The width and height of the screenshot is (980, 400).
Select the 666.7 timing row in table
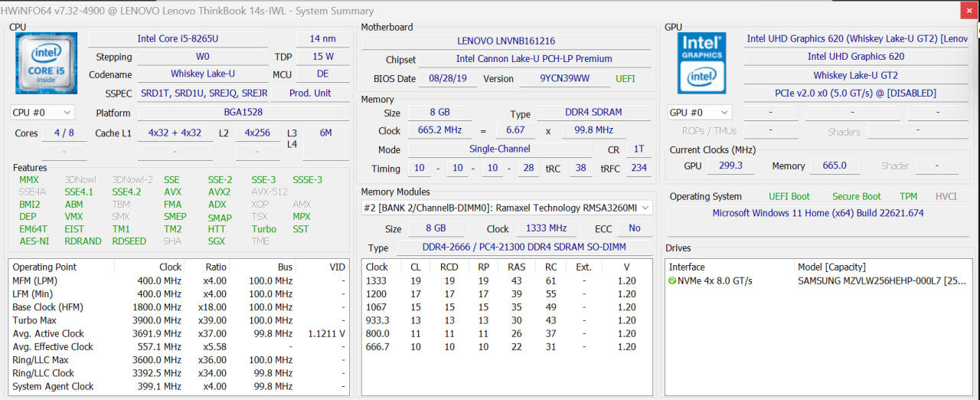click(x=507, y=347)
